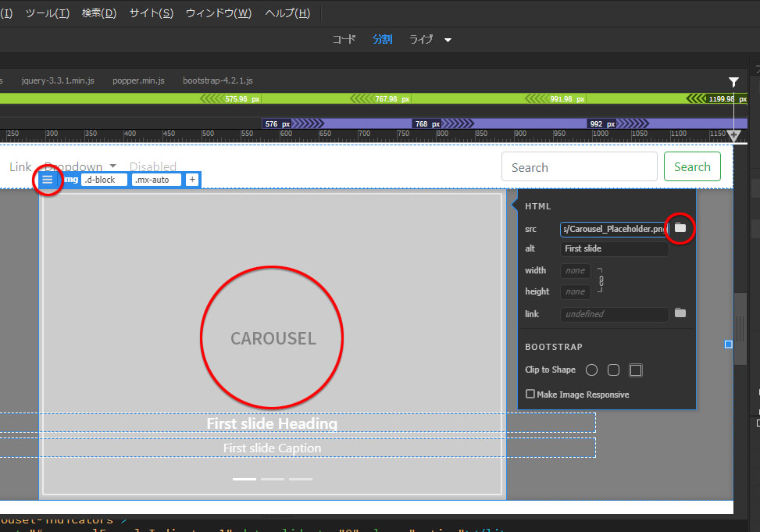Open the ウィンドウ(W) menu
The width and height of the screenshot is (760, 532).
point(219,13)
